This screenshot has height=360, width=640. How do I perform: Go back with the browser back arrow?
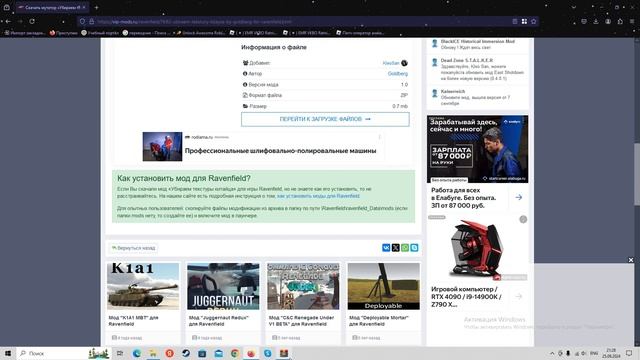8,22
